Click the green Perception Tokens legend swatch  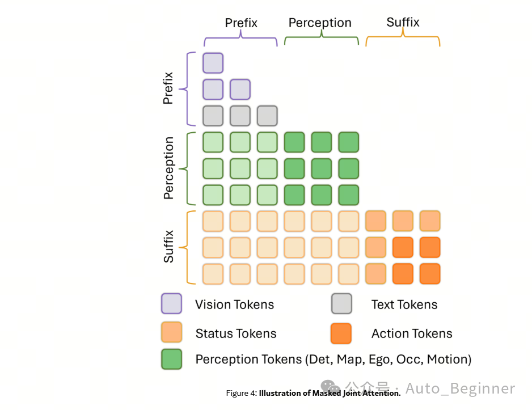tap(171, 359)
